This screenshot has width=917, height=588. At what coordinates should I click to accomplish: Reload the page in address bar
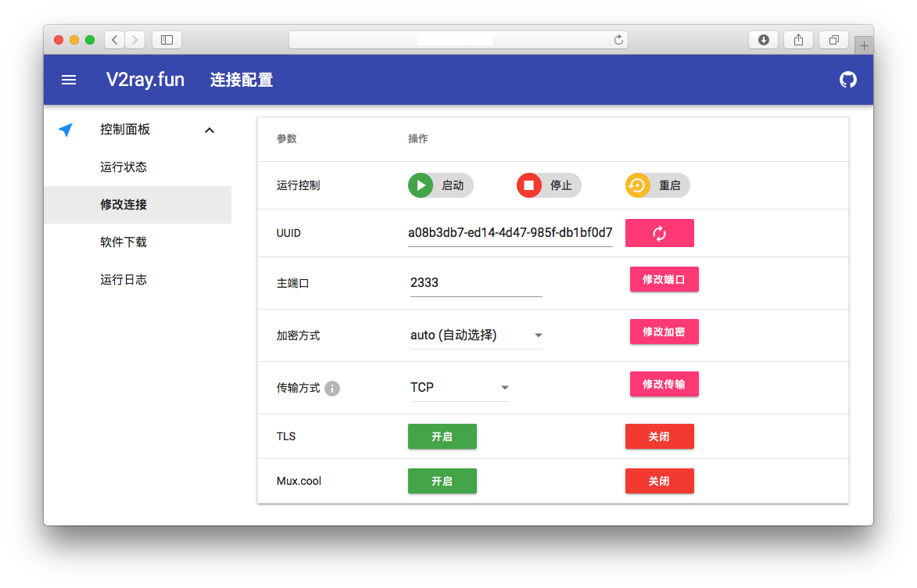coord(618,40)
